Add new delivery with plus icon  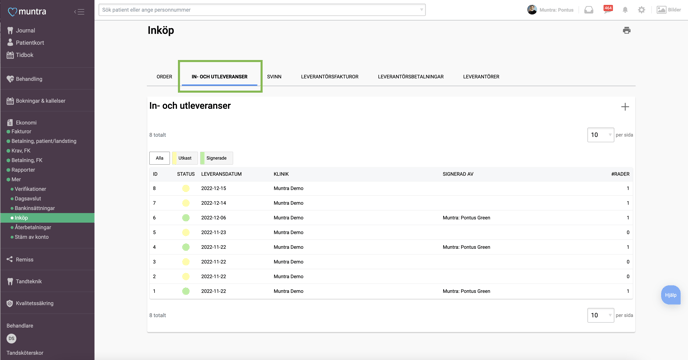click(x=625, y=107)
